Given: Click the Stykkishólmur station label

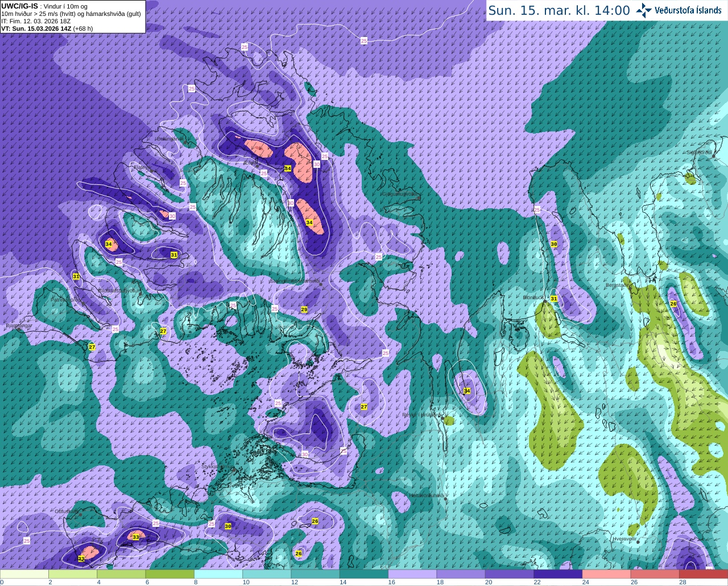Looking at the screenshot, I should (218, 467).
